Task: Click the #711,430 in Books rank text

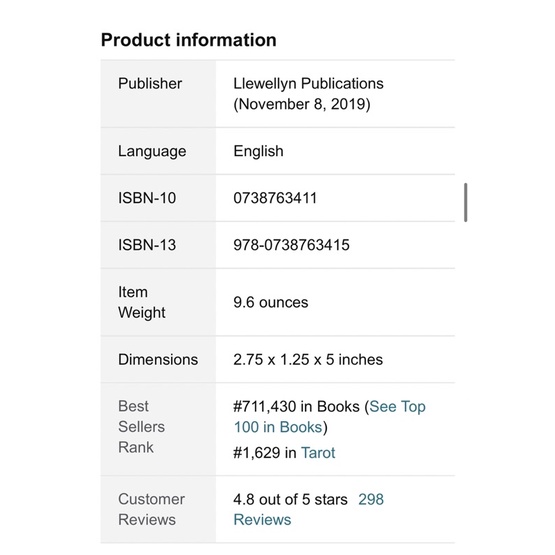Action: click(x=296, y=407)
